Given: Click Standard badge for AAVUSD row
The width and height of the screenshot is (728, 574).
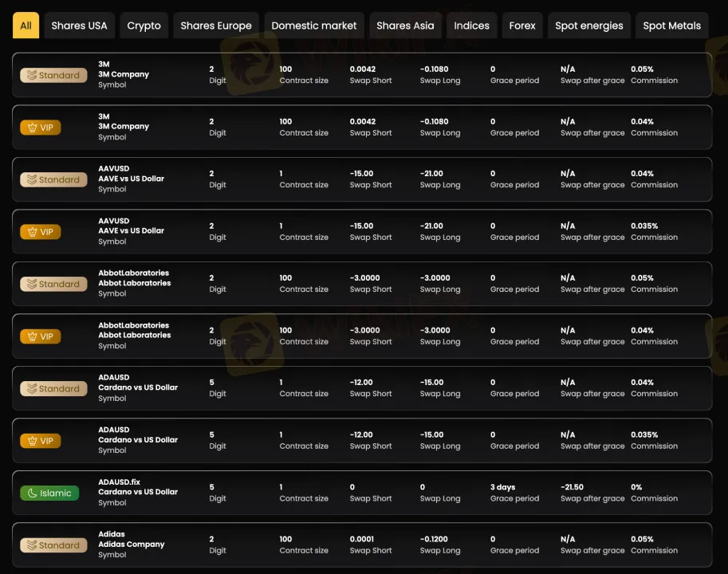Looking at the screenshot, I should (x=53, y=179).
